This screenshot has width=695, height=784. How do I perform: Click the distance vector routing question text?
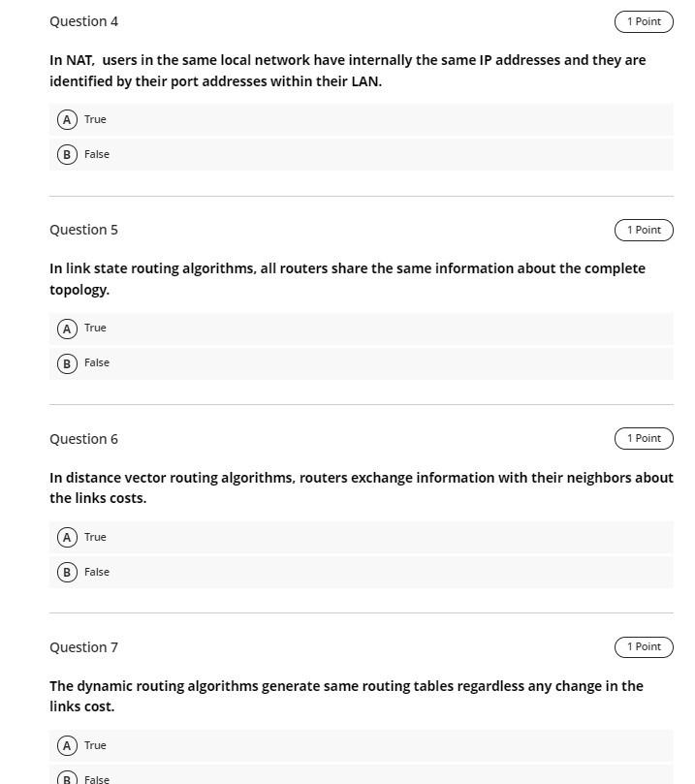click(x=362, y=487)
